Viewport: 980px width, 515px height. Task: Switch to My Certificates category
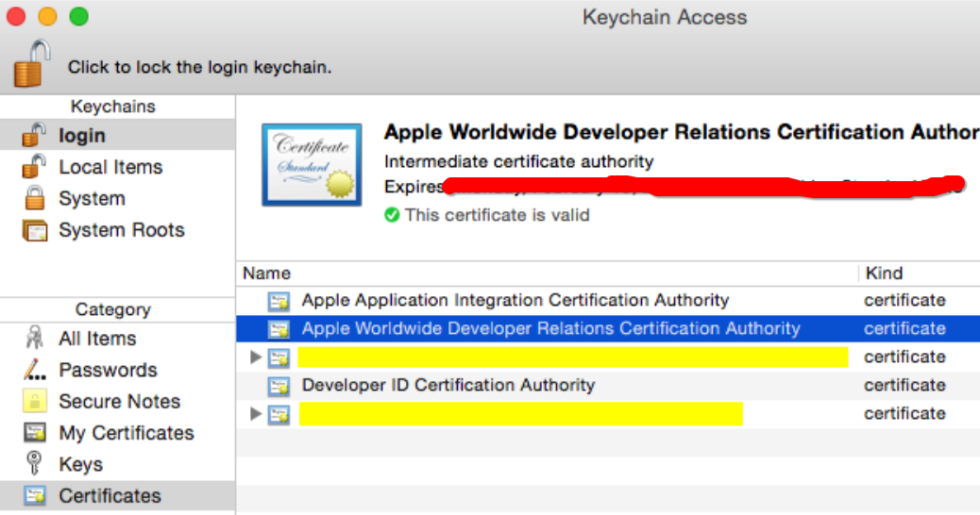[126, 433]
